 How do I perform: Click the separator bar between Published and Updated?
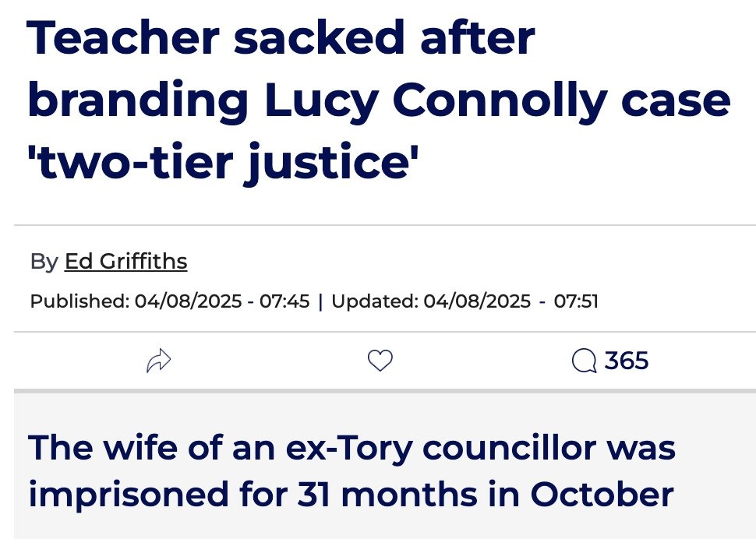[x=320, y=301]
